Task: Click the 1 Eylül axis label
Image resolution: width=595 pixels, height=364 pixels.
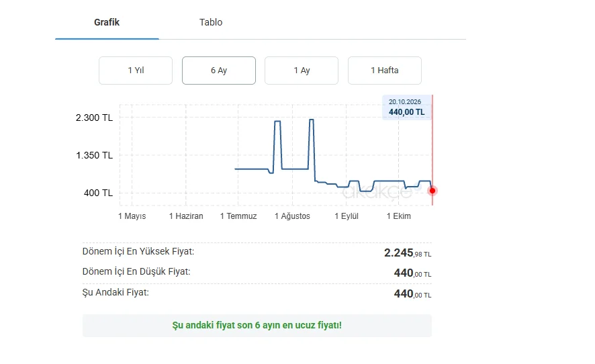Action: tap(346, 216)
